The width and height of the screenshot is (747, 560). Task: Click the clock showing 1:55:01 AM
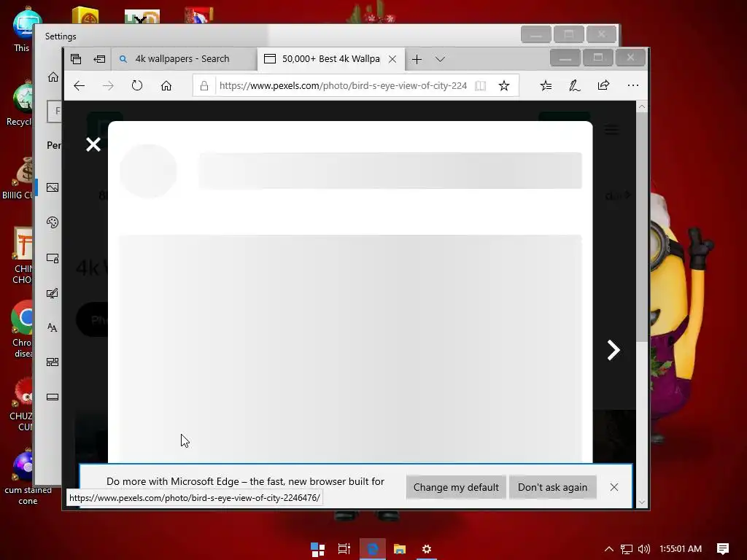[x=681, y=549]
